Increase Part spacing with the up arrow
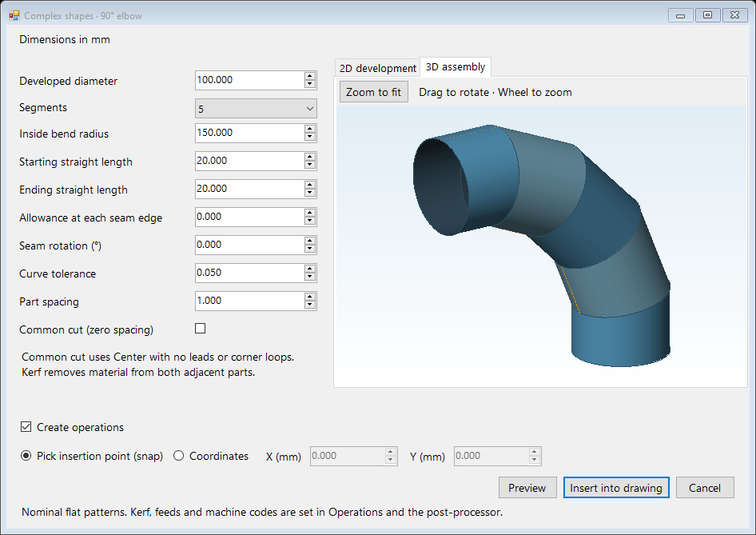 [x=310, y=296]
